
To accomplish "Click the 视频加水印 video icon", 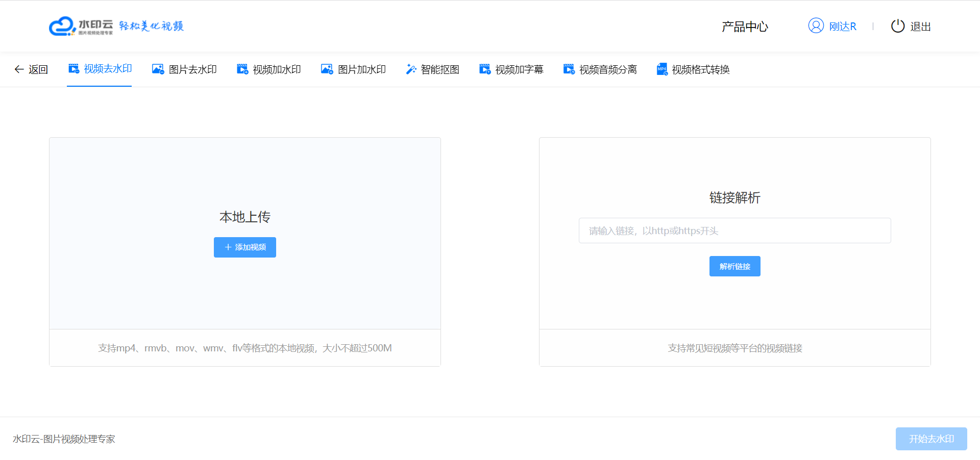I will coord(242,69).
